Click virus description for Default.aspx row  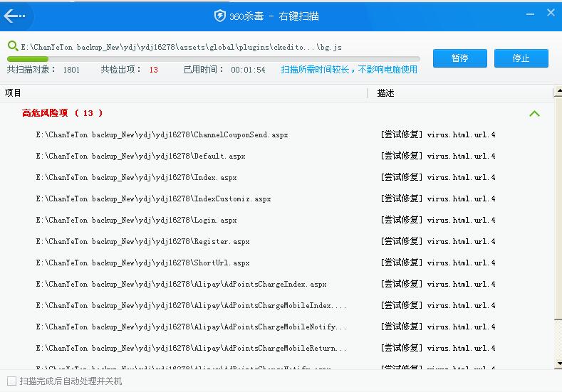pos(438,156)
